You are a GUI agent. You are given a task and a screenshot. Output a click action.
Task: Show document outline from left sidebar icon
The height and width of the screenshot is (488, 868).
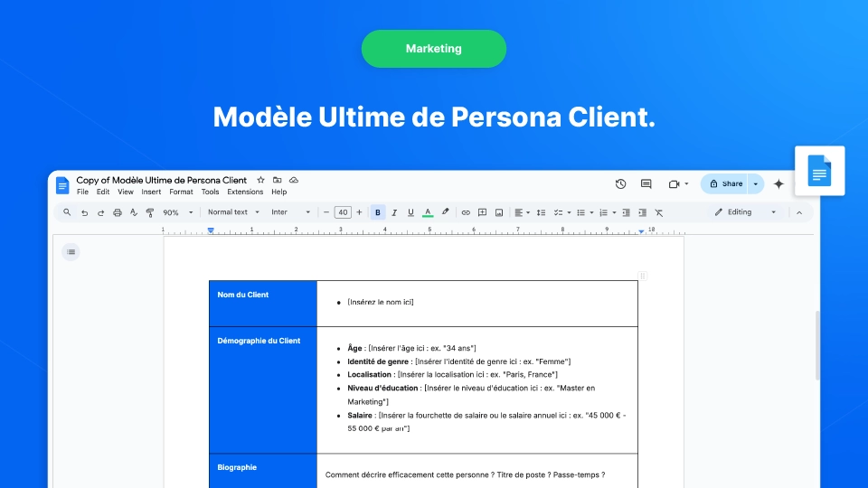coord(71,251)
